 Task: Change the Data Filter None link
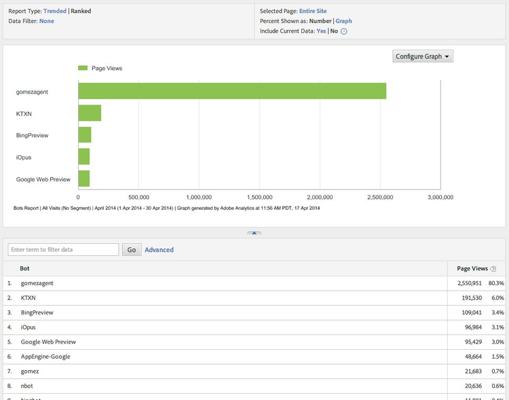tap(46, 21)
